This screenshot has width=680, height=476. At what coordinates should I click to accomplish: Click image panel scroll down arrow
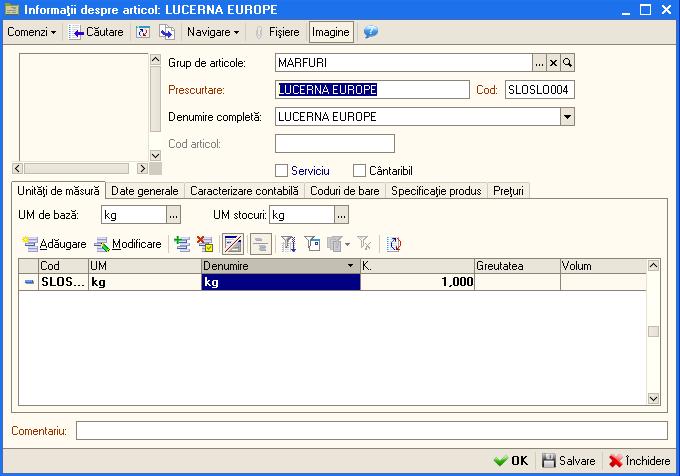click(156, 155)
